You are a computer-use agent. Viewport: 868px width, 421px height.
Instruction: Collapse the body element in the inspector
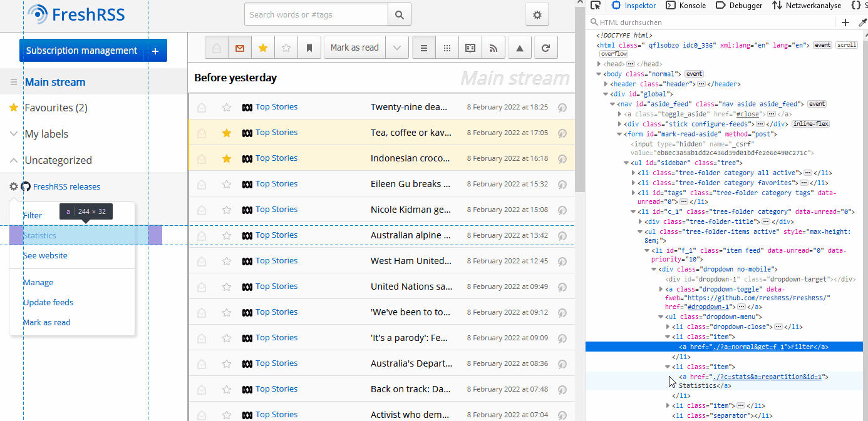point(599,74)
